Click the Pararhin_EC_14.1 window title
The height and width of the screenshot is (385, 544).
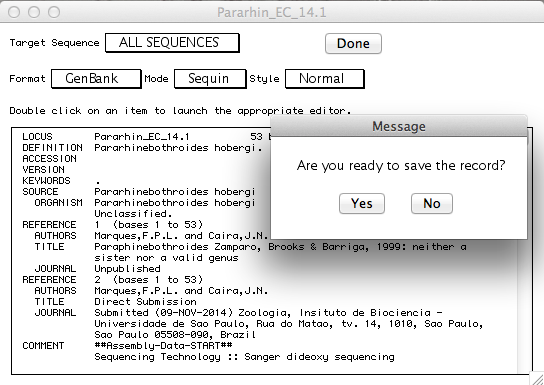[272, 12]
